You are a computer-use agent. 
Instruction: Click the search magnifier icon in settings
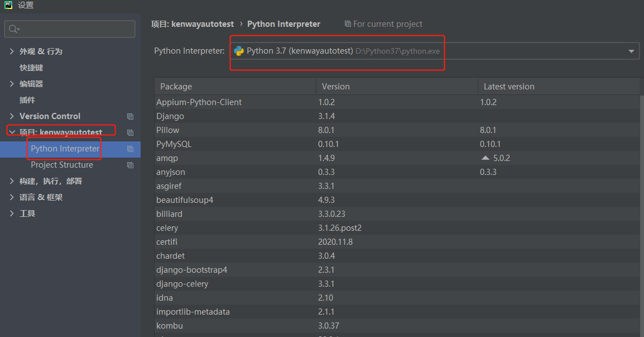[13, 29]
